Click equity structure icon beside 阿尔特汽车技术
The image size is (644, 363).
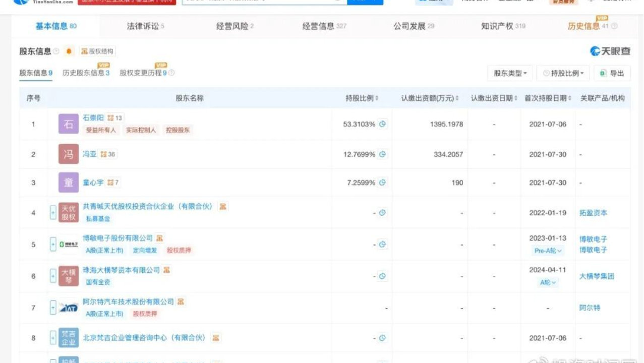(181, 301)
